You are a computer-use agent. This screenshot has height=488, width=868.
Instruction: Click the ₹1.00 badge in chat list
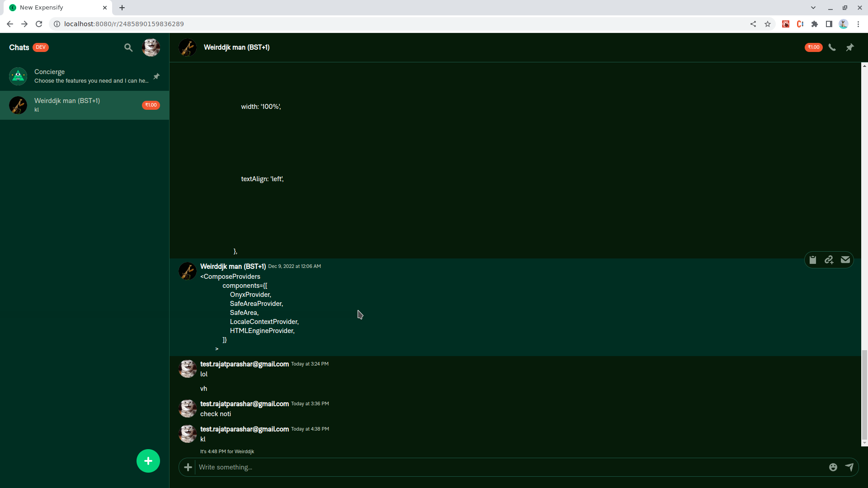[x=151, y=105]
